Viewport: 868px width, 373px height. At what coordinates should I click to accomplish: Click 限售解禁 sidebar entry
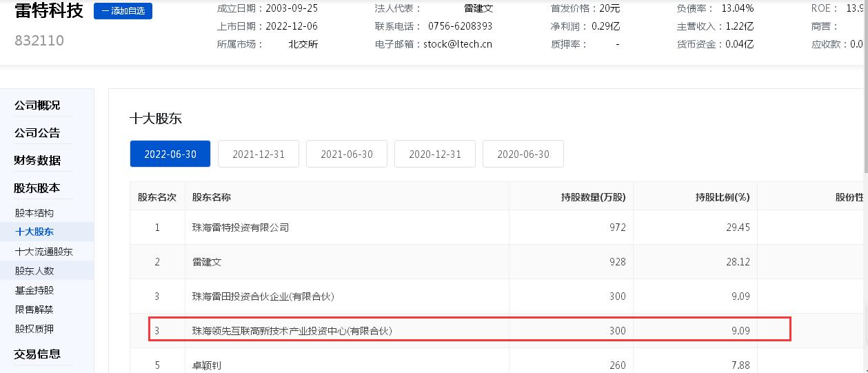click(x=34, y=310)
